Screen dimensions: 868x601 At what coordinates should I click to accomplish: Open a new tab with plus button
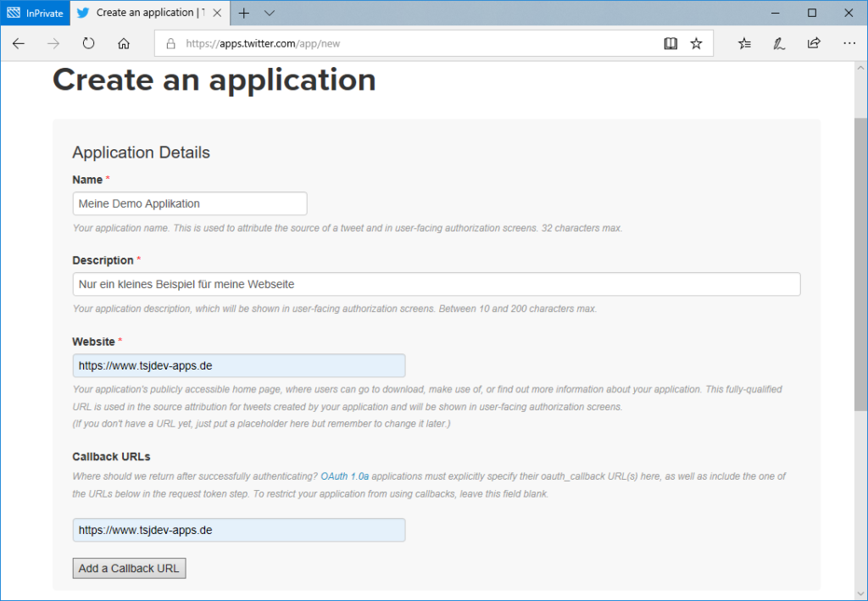coord(244,13)
